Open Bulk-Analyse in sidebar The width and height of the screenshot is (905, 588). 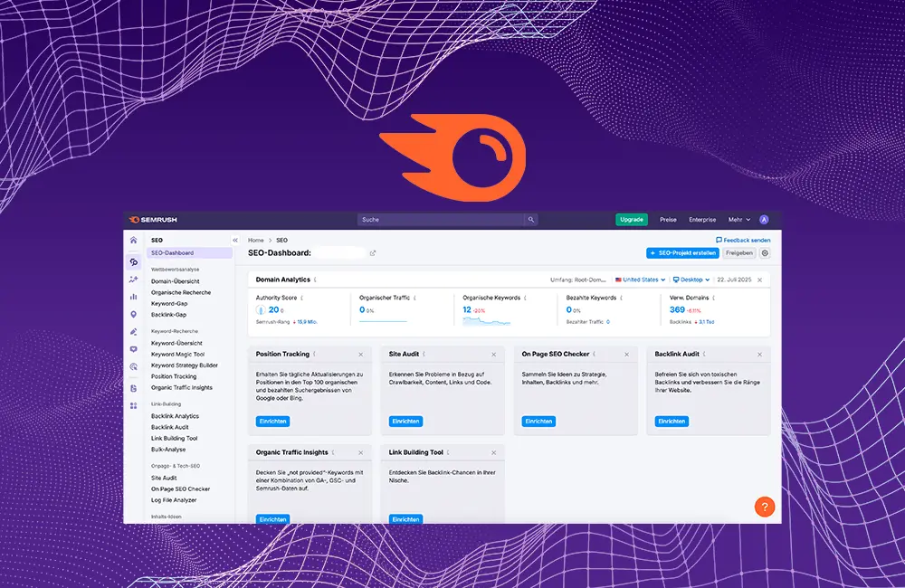click(x=168, y=450)
